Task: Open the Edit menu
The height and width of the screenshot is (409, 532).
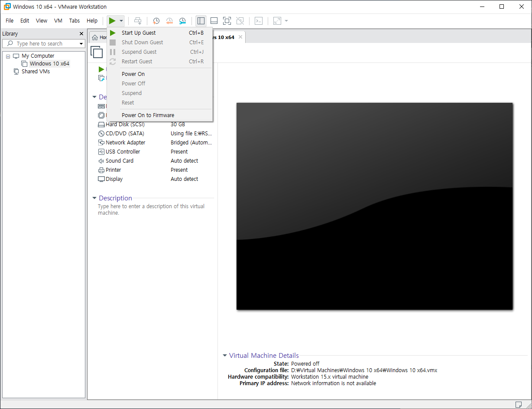Action: tap(25, 21)
